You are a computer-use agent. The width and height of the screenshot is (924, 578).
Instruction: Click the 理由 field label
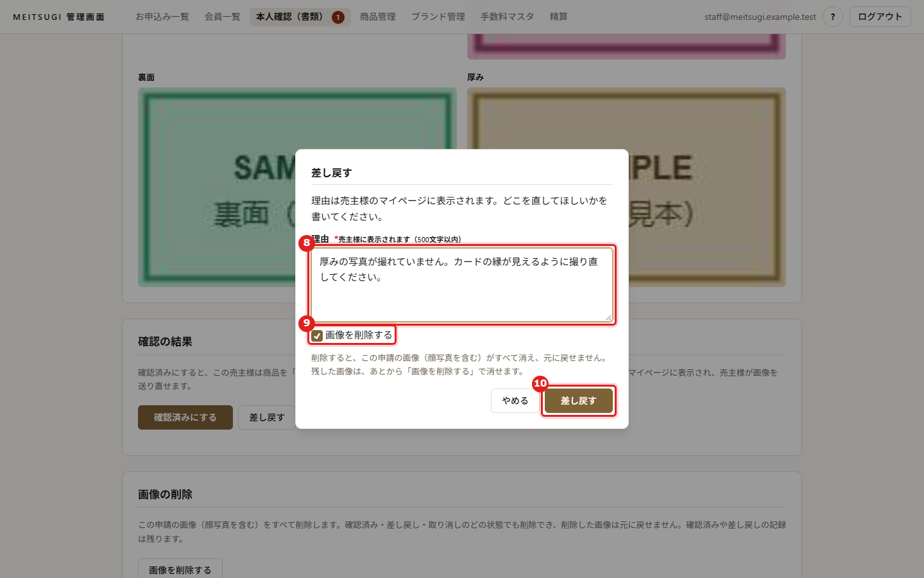click(320, 239)
